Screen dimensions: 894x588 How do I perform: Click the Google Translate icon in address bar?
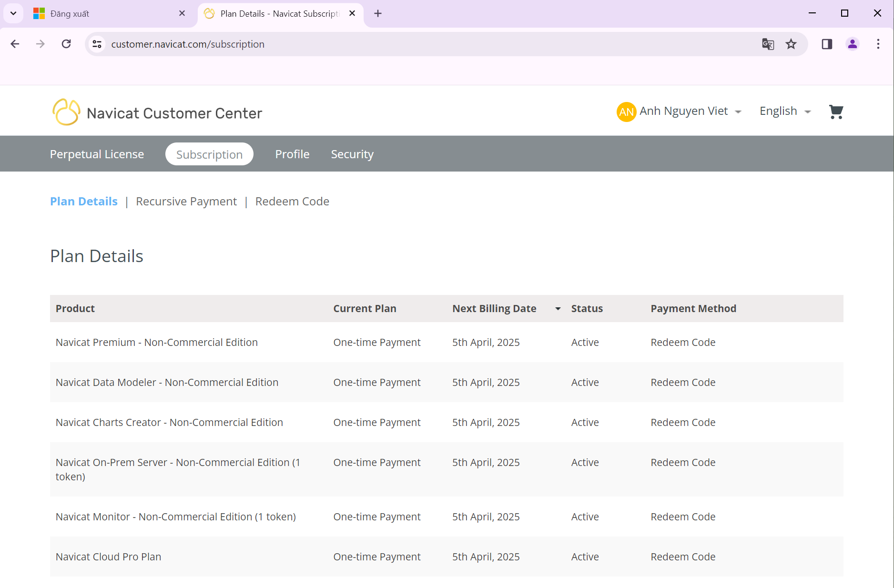point(768,44)
